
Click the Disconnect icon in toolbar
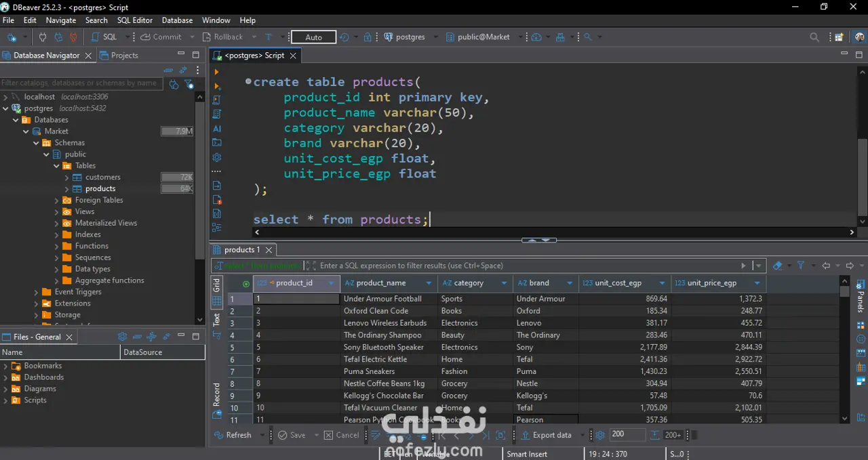point(74,37)
